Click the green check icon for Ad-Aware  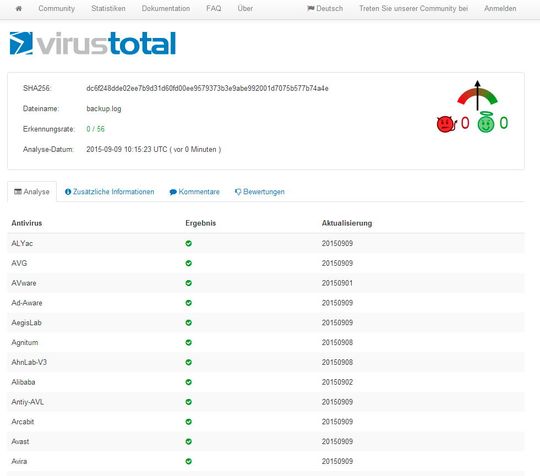(x=188, y=303)
